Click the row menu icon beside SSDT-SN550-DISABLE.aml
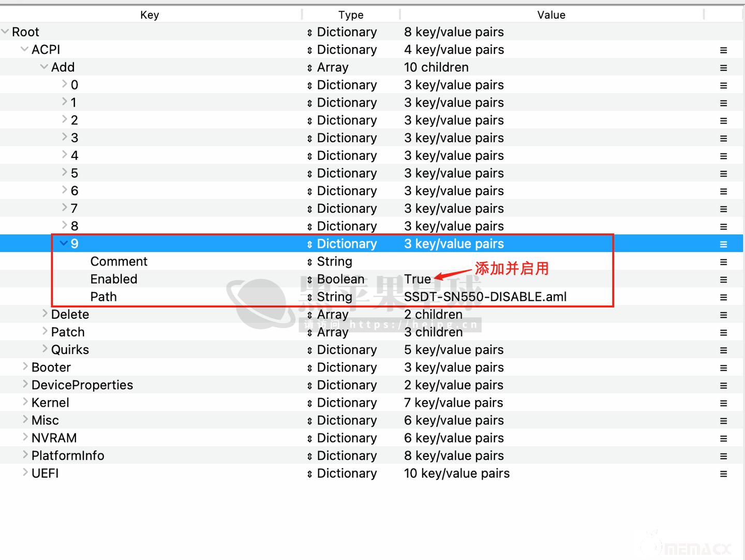 (723, 297)
